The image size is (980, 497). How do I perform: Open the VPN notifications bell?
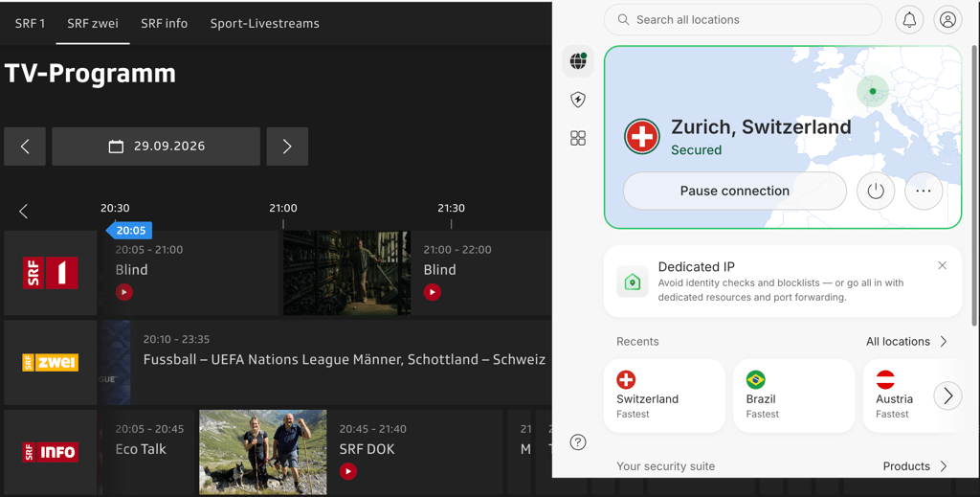(909, 20)
